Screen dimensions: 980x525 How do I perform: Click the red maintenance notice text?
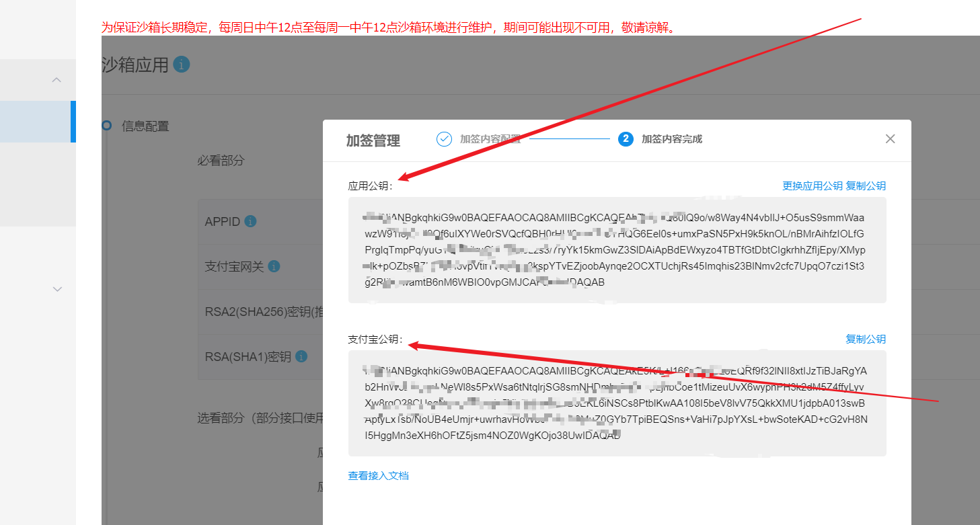point(387,27)
